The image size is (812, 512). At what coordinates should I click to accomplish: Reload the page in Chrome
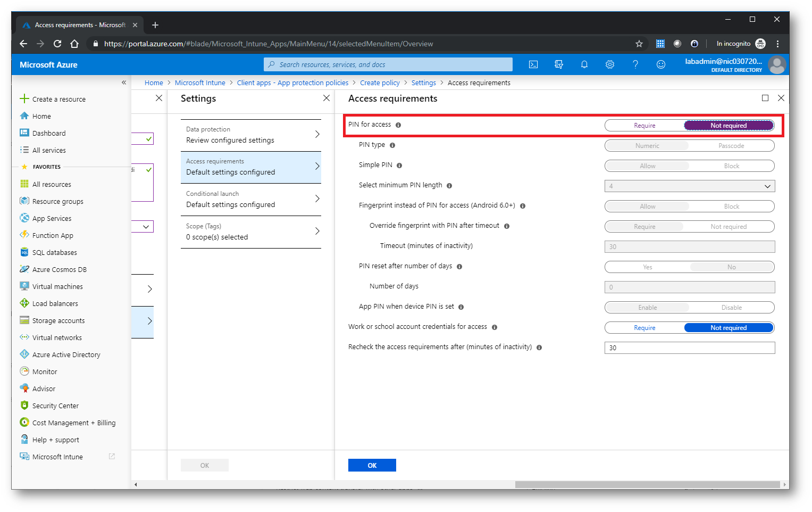coord(57,44)
